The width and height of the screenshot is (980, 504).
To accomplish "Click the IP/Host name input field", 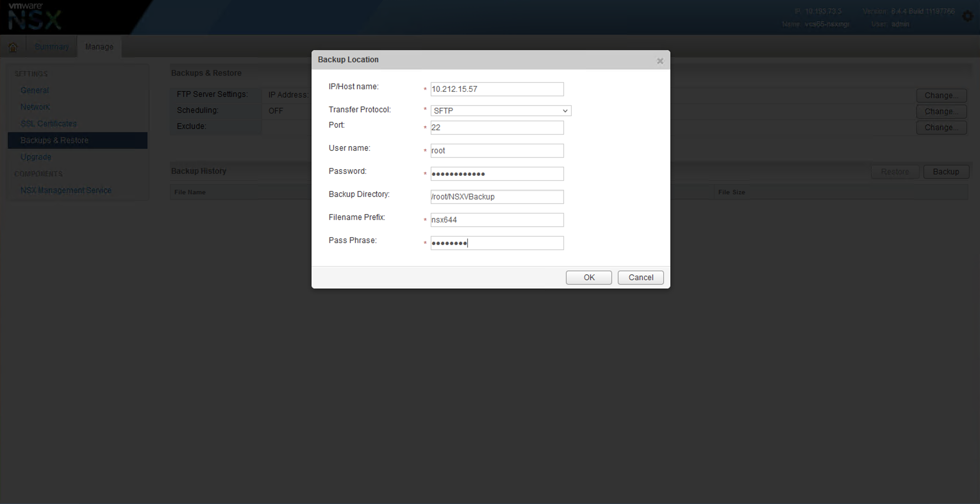I will click(497, 89).
